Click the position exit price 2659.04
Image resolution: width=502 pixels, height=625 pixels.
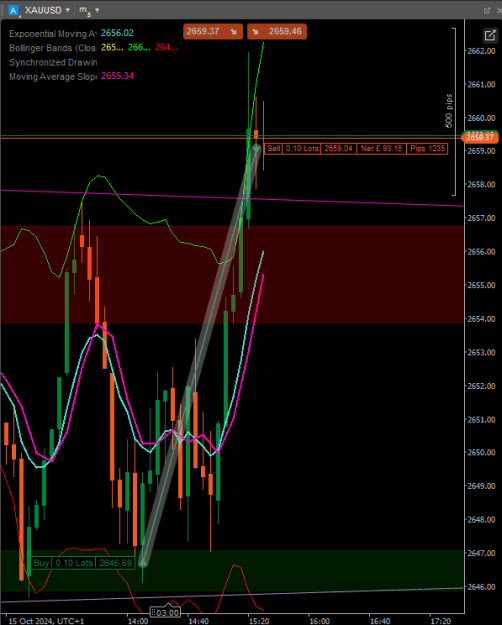(339, 149)
